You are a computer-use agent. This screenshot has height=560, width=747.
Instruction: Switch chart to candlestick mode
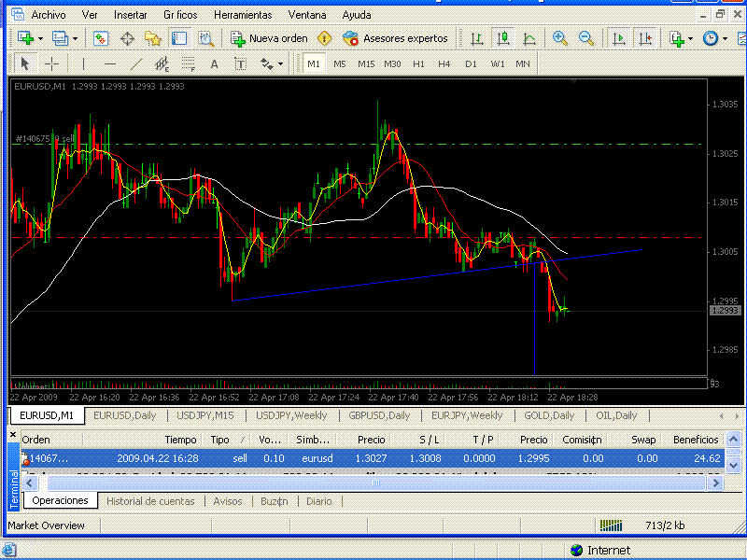tap(503, 38)
